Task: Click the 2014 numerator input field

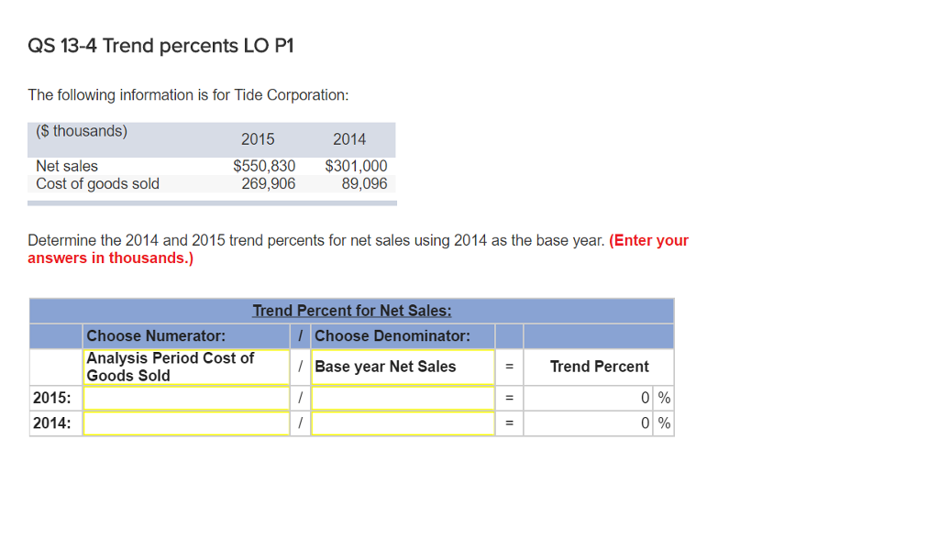Action: (x=185, y=423)
